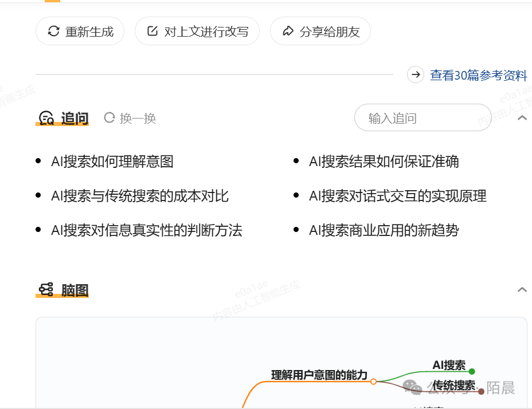Select follow-up AI搜索结果如何保证准确

(384, 162)
